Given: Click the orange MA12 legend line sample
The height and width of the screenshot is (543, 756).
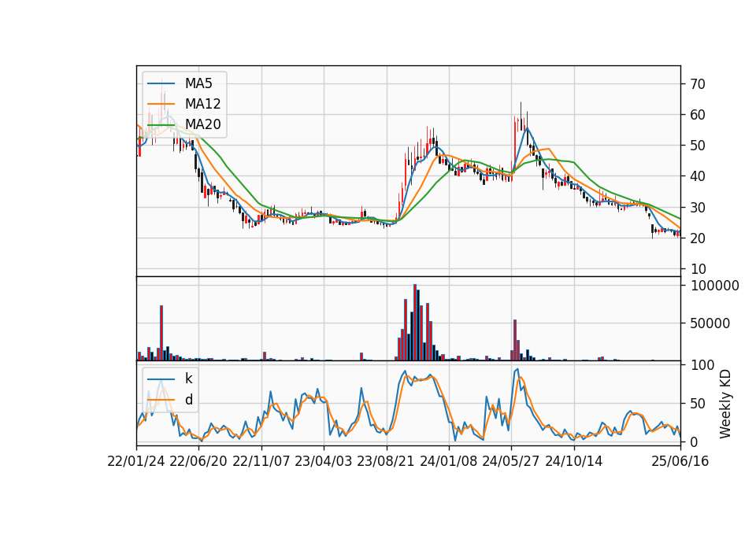Looking at the screenshot, I should coord(161,104).
